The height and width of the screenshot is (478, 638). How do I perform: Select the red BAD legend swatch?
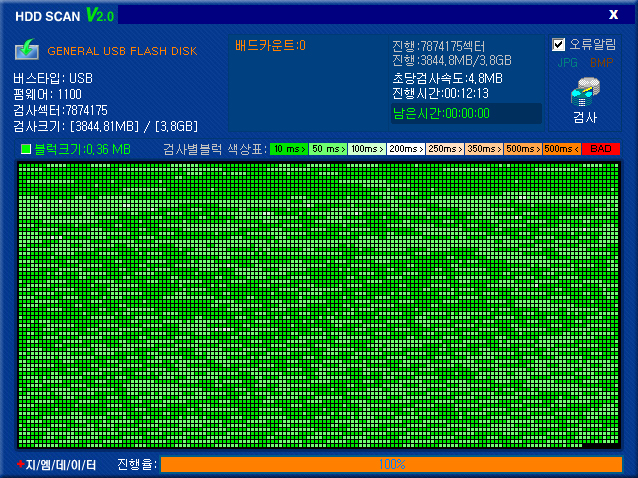[x=601, y=149]
